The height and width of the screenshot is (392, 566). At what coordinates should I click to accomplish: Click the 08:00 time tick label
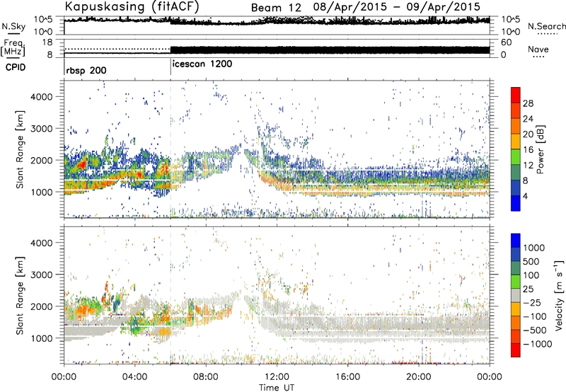tap(206, 377)
